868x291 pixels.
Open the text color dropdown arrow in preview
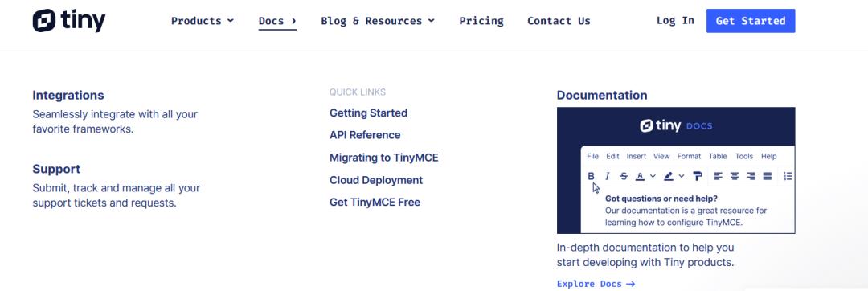click(x=653, y=176)
